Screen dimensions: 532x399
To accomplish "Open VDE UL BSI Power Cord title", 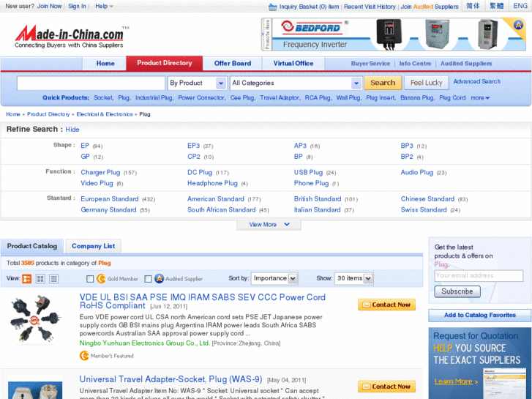I will coord(203,302).
